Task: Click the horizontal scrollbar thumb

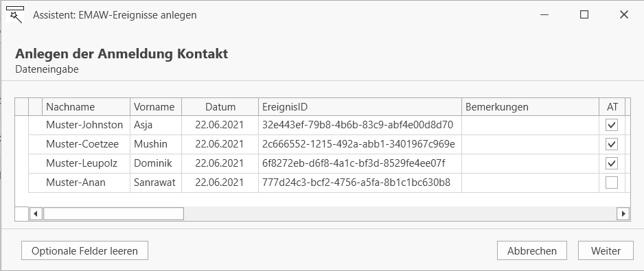Action: pos(113,213)
